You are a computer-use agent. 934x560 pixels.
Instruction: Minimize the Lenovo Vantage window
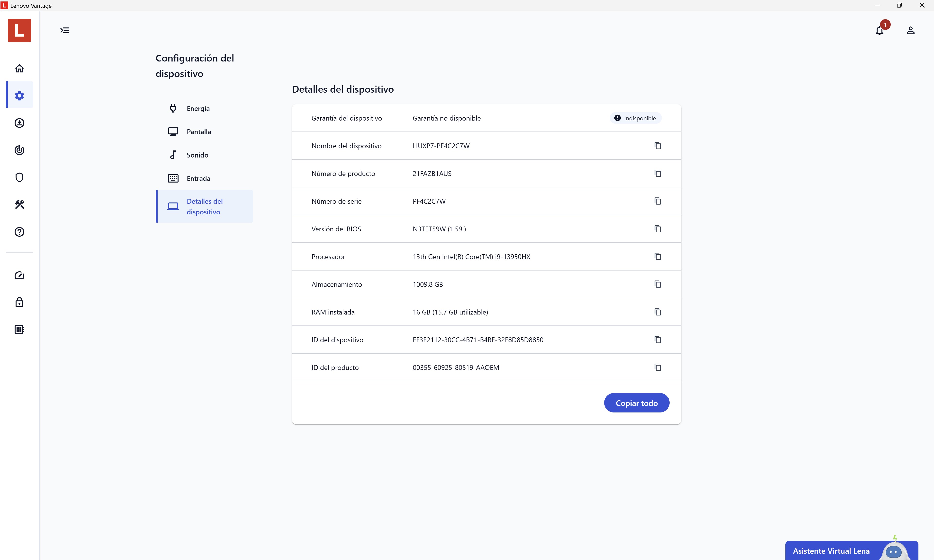(877, 5)
